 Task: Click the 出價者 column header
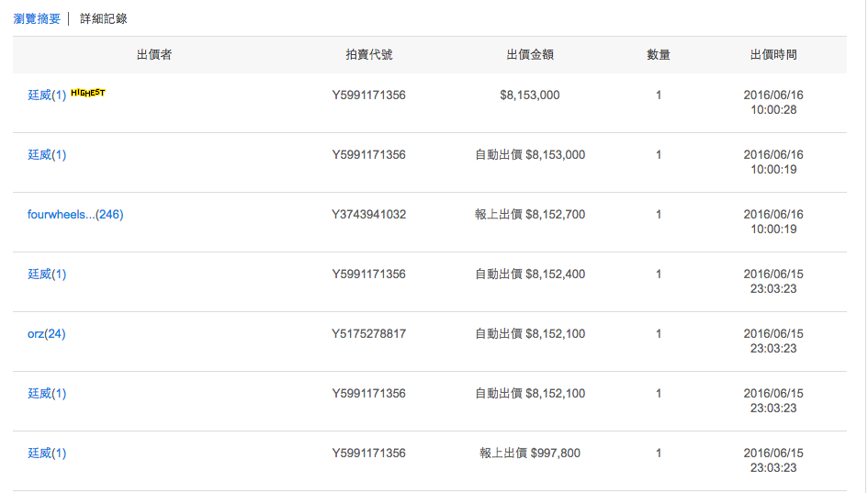tap(154, 55)
